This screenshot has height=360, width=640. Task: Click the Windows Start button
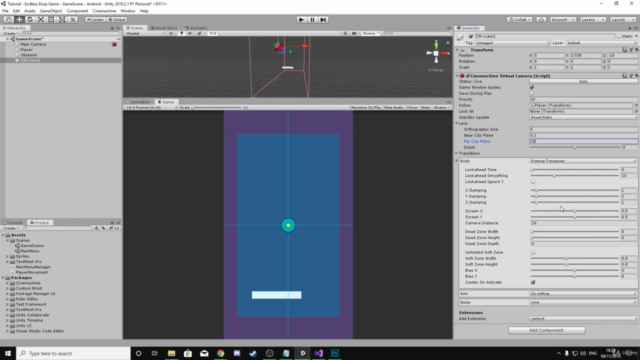[8, 353]
